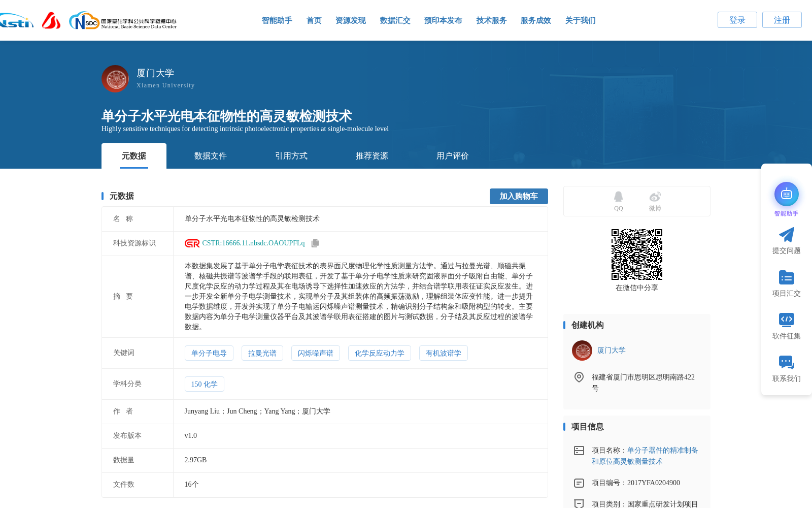
Task: Click the Xiamen University emblem in banner
Action: pos(115,79)
